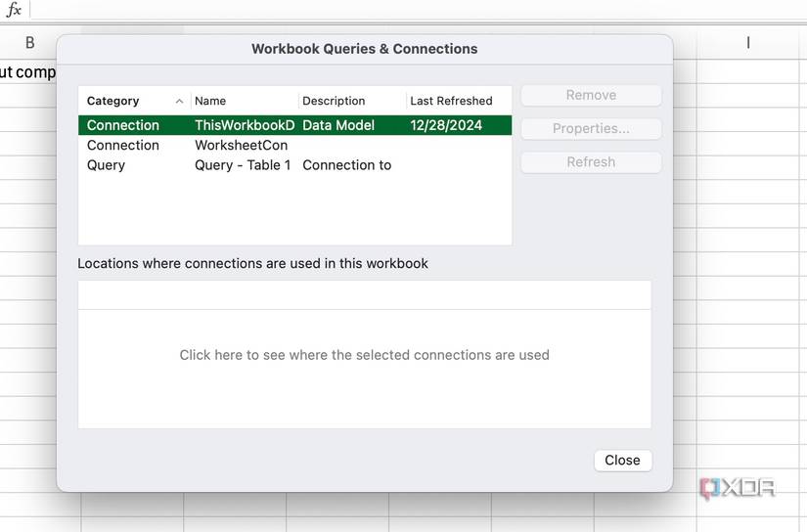Open Properties... for the selected connection

(x=591, y=128)
